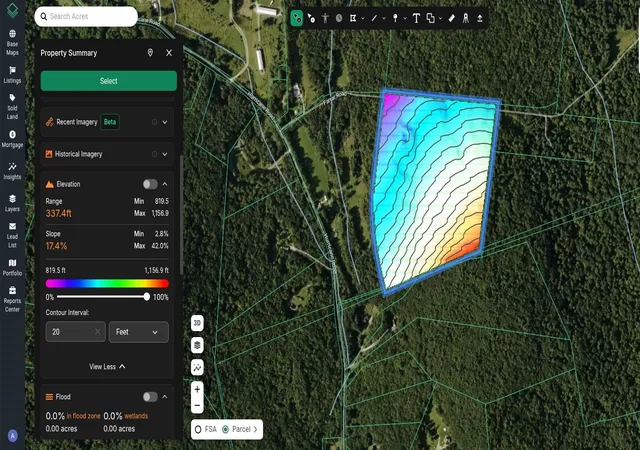The image size is (640, 450).
Task: Pick the ruler measure tool
Action: point(451,18)
